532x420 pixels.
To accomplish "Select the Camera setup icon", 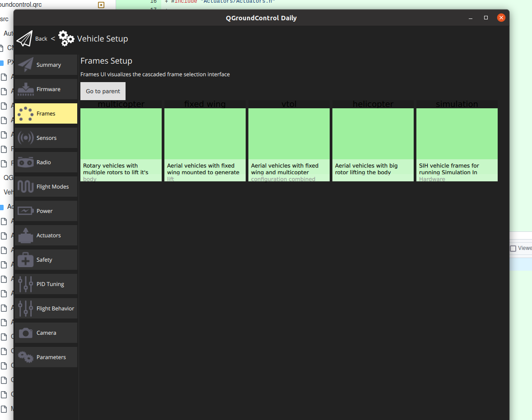I will coord(26,332).
